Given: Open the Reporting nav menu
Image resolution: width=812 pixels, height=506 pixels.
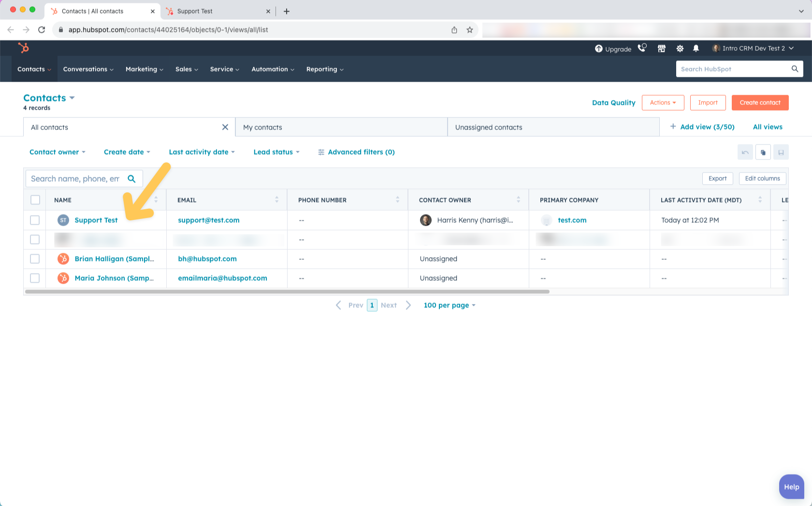Looking at the screenshot, I should point(325,69).
